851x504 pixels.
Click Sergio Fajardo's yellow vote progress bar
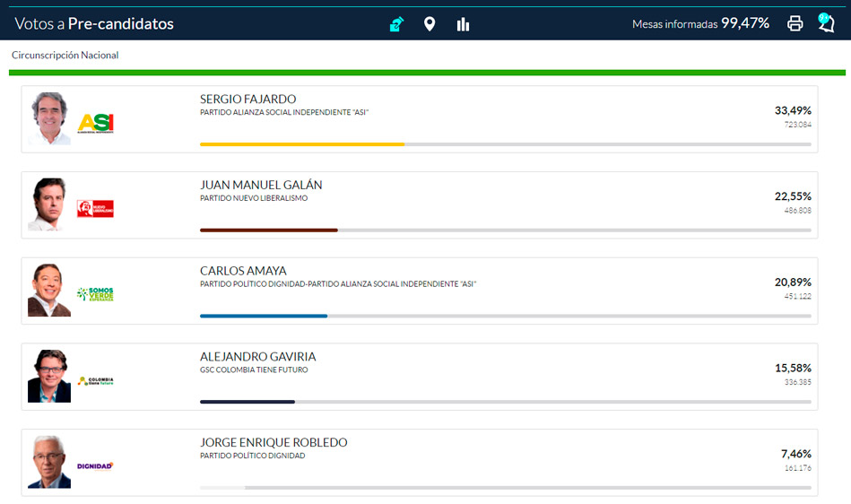point(302,144)
